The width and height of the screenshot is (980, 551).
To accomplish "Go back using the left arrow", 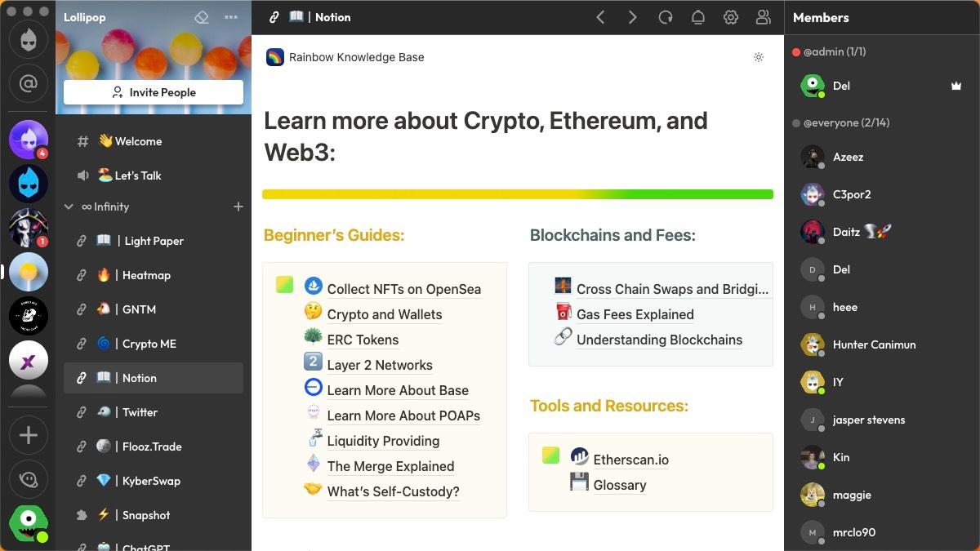I will tap(600, 17).
